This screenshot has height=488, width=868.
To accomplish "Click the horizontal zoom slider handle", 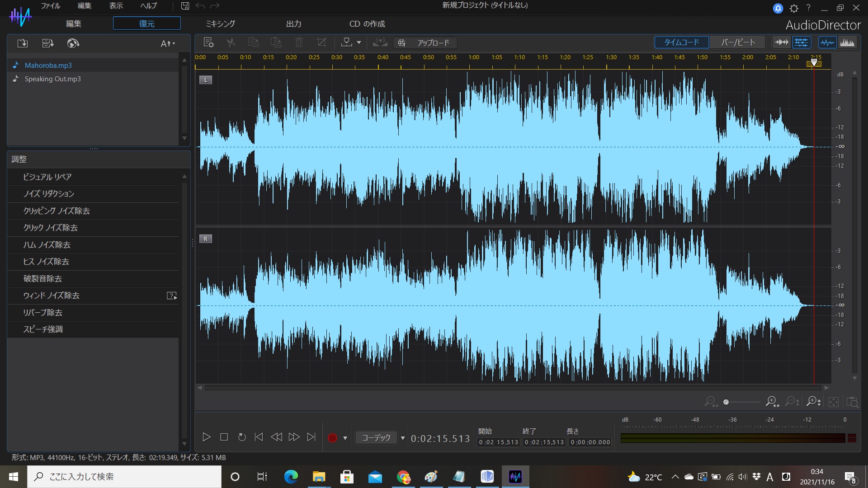I will [x=726, y=402].
